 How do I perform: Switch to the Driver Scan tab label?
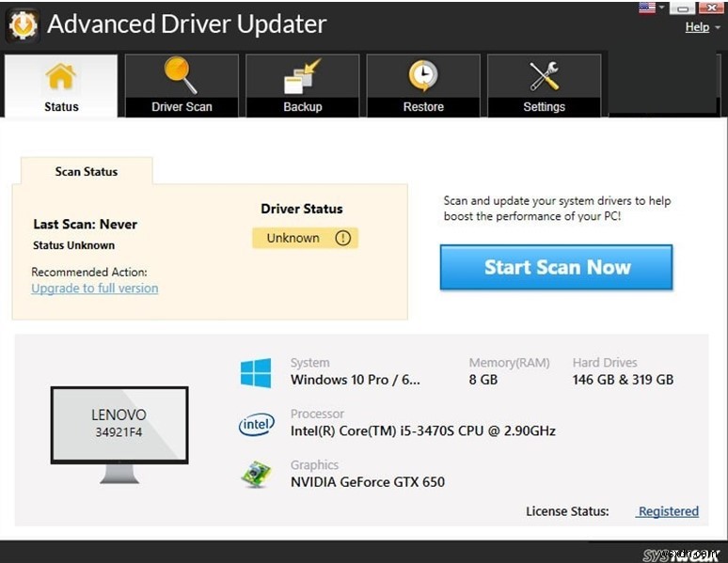click(x=182, y=107)
